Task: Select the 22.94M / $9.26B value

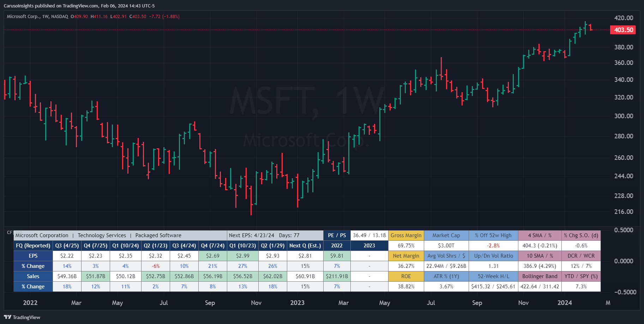Action: click(446, 266)
